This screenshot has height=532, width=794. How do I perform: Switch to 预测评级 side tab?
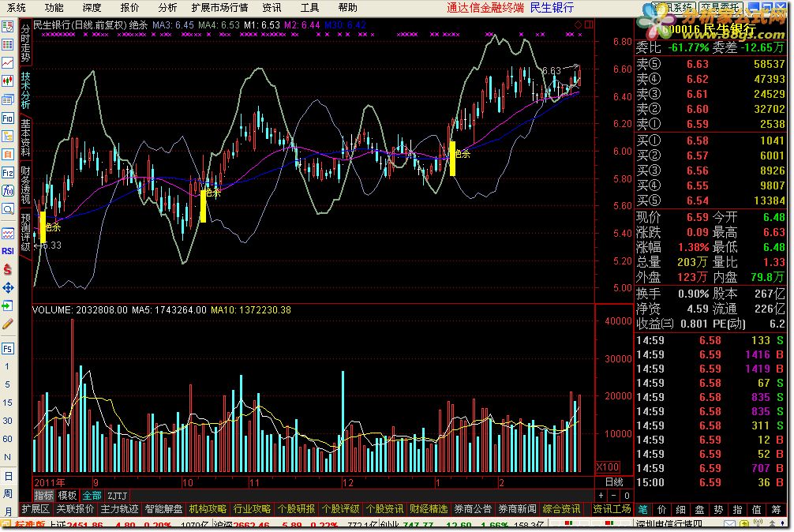(26, 232)
